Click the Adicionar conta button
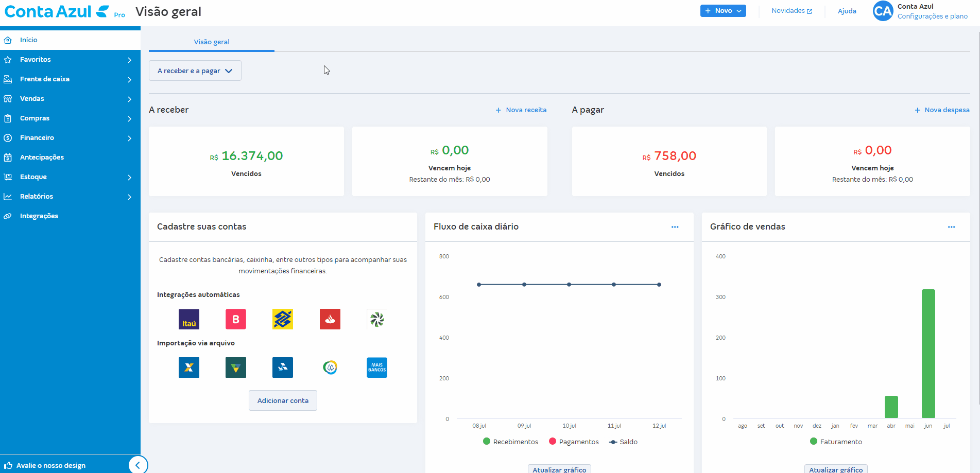Screen dimensions: 980x473 click(x=283, y=400)
